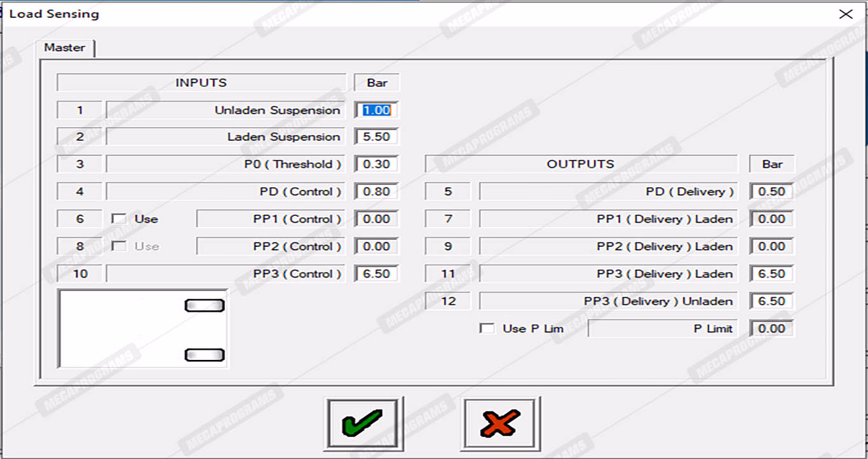Edit the PP3 Delivery Unladen value
This screenshot has height=459, width=868.
tap(771, 302)
